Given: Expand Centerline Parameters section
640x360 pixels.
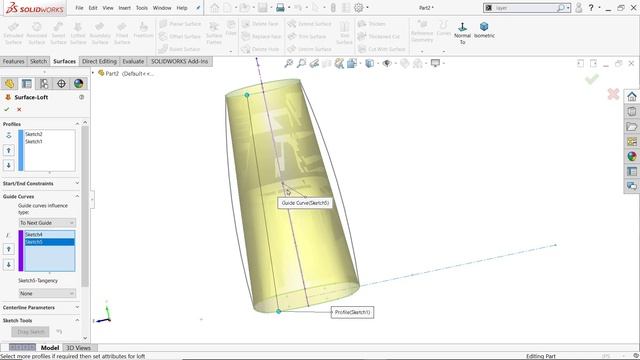Looking at the screenshot, I should (77, 307).
